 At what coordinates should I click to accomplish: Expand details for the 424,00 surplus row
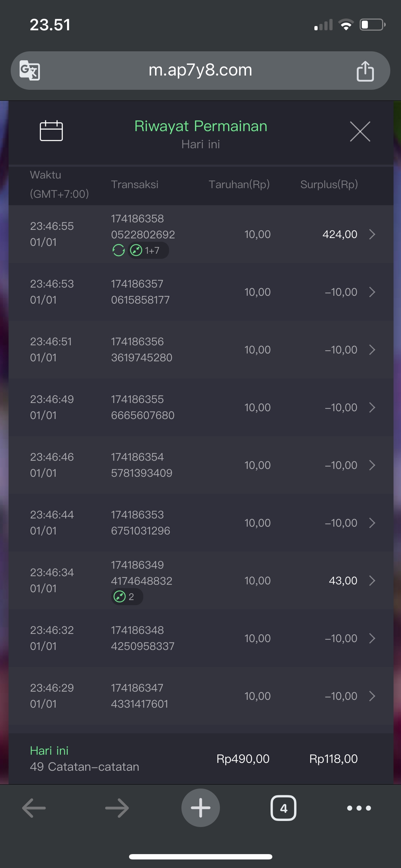(372, 234)
